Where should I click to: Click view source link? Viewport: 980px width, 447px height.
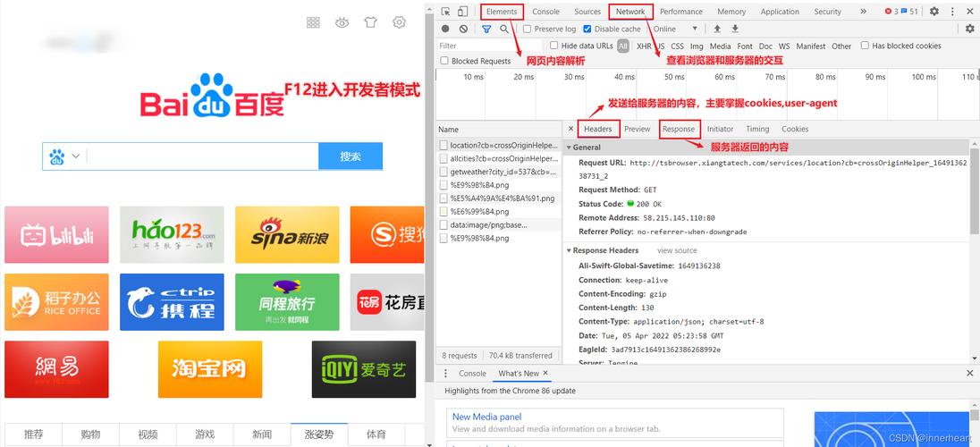[677, 250]
